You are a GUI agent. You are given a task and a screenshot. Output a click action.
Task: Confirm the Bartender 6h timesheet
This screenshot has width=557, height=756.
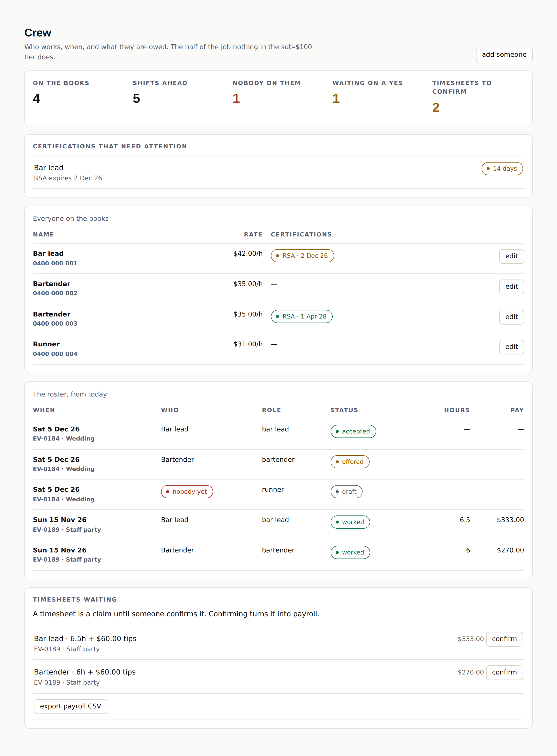click(504, 672)
